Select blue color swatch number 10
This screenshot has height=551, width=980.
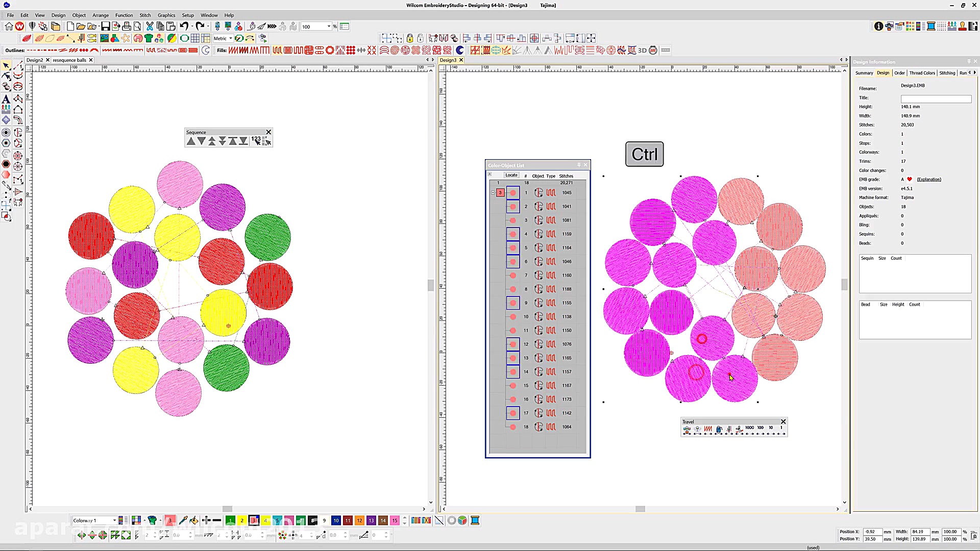point(336,520)
